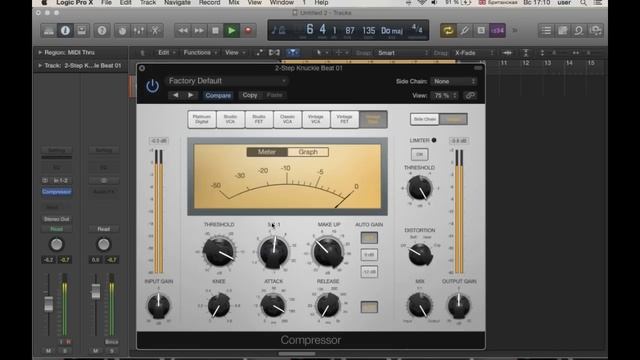The image size is (640, 360).
Task: Click the red Record button
Action: pos(248,31)
